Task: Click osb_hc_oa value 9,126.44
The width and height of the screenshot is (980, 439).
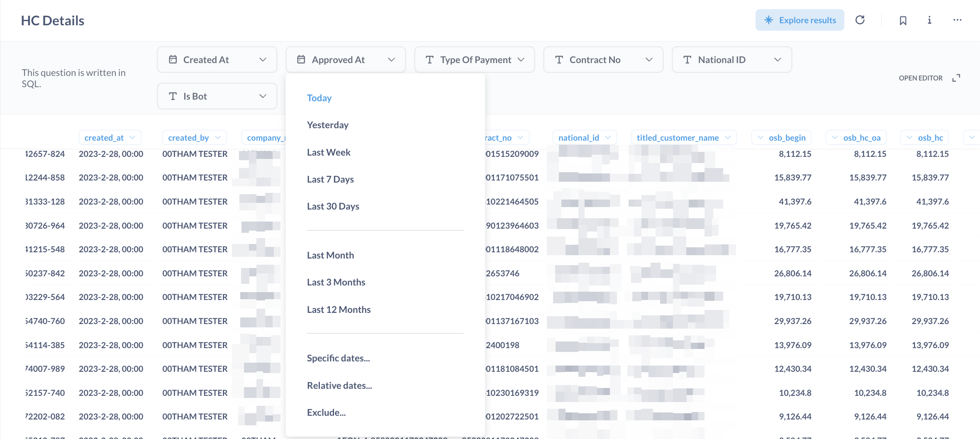Action: pyautogui.click(x=870, y=417)
